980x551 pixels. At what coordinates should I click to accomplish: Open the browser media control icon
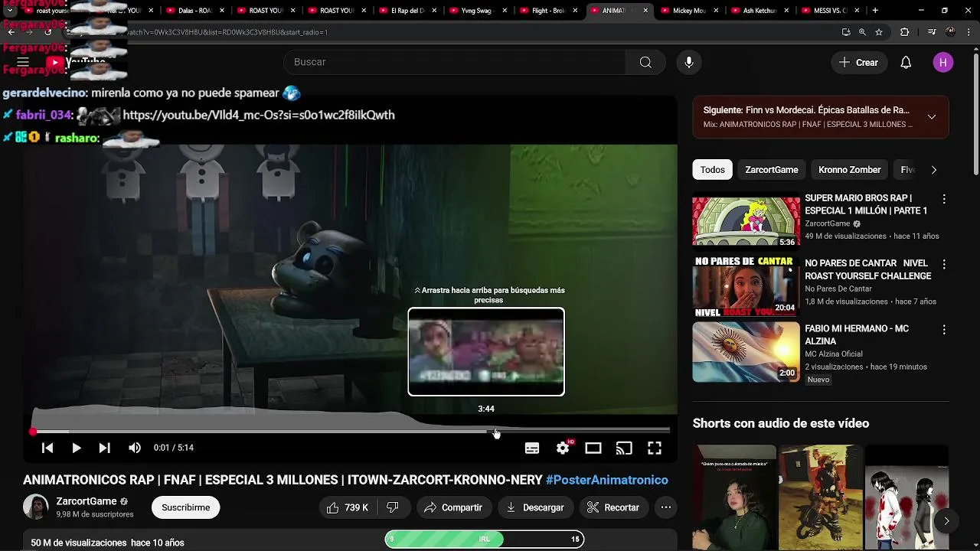click(x=931, y=32)
